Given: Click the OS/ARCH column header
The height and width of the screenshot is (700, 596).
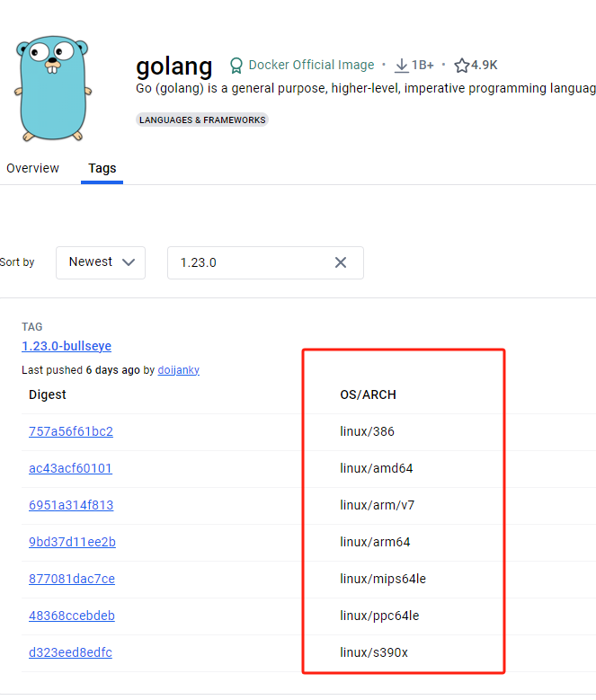Looking at the screenshot, I should pyautogui.click(x=368, y=394).
